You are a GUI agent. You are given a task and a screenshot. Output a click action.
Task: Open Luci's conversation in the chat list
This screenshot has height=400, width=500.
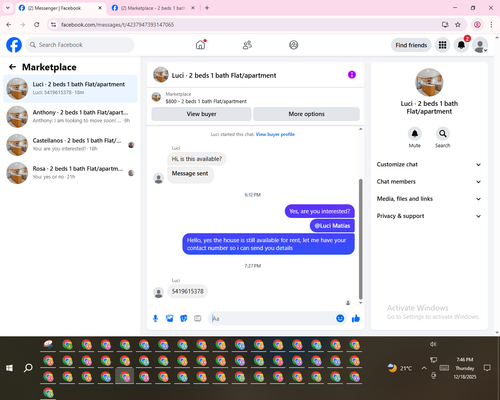pos(70,88)
